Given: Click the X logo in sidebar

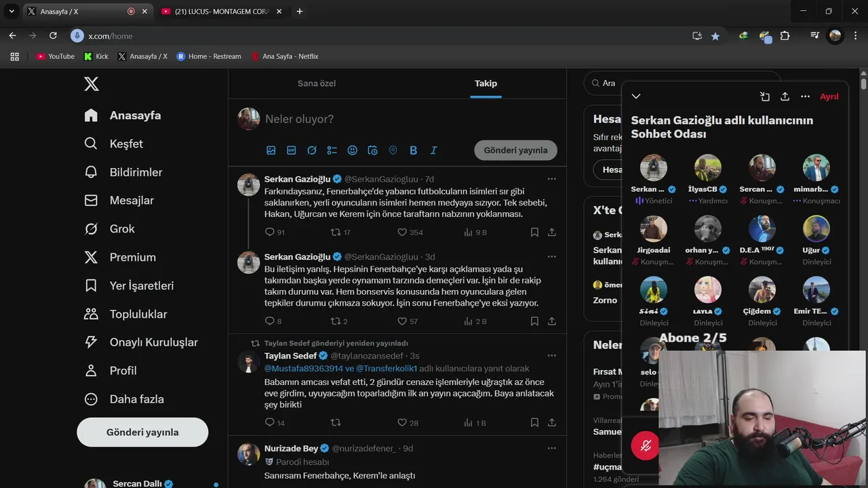Looking at the screenshot, I should pyautogui.click(x=92, y=84).
